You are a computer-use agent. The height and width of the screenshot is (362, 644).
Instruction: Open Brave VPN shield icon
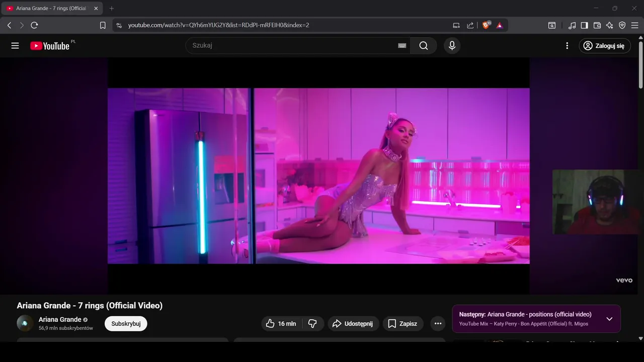[622, 25]
